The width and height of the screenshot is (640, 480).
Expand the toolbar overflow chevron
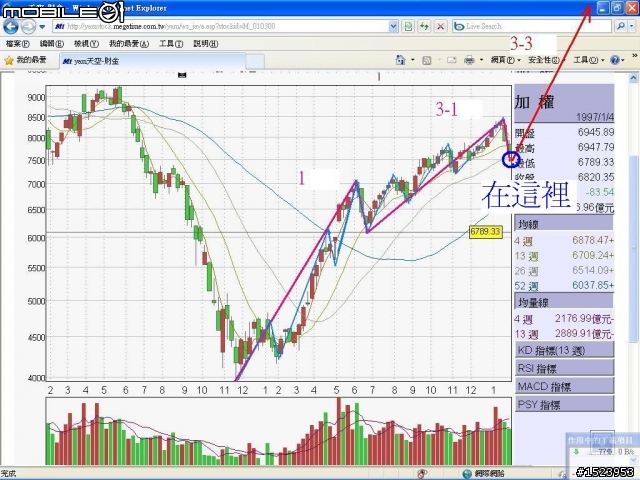tap(635, 55)
